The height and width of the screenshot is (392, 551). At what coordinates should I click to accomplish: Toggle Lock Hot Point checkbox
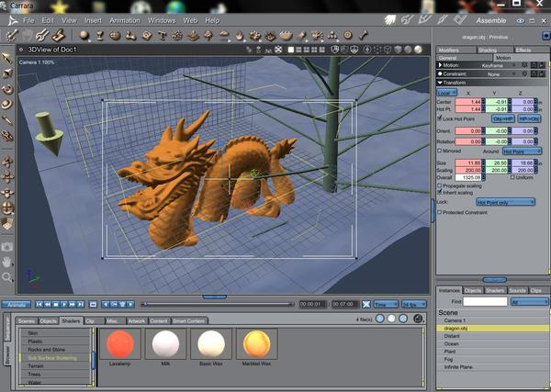pyautogui.click(x=440, y=118)
